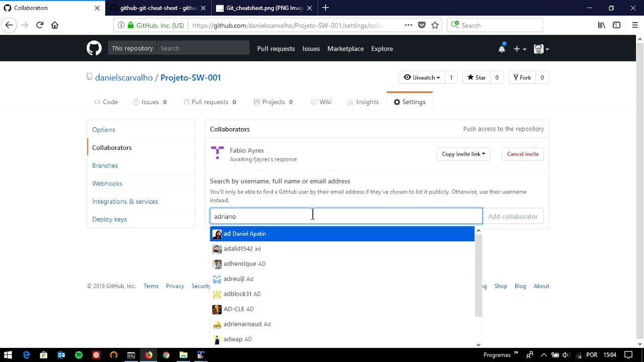Click the site information icon in the address bar
Image resolution: width=644 pixels, height=362 pixels.
point(121,25)
